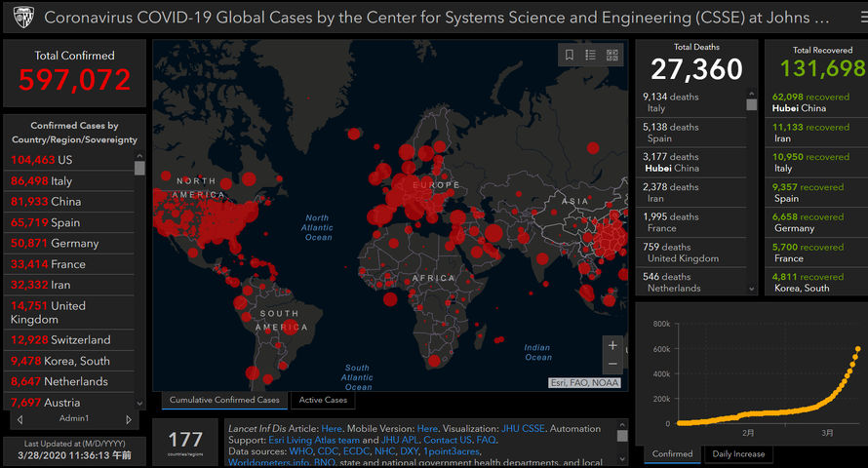Screen dimensions: 868x468
Task: Click the Contact US link
Action: [448, 441]
